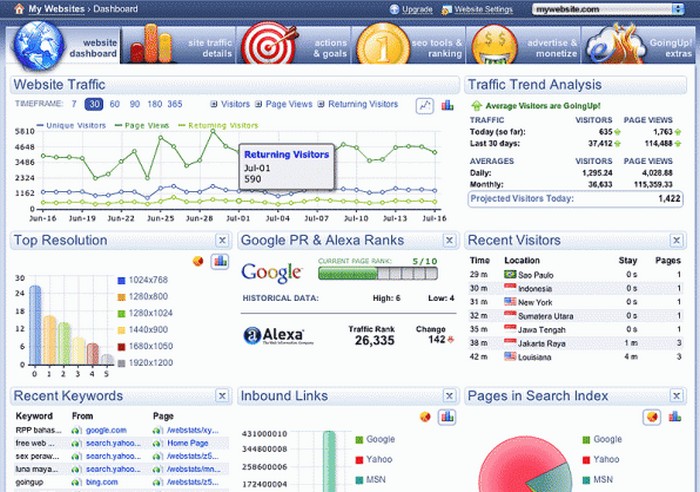Open the Upgrade link
Screen dimensions: 700x492
pos(417,9)
